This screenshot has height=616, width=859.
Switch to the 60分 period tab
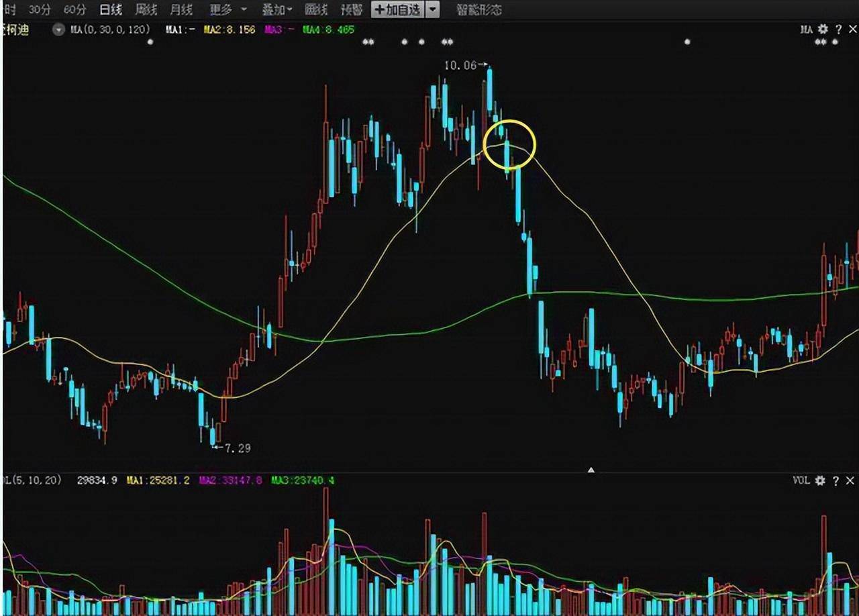coord(75,9)
